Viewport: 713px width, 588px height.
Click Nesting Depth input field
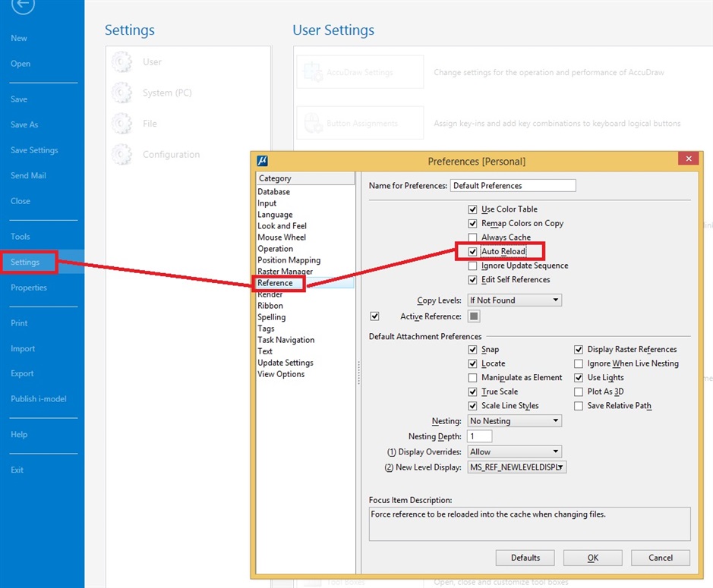click(x=480, y=436)
